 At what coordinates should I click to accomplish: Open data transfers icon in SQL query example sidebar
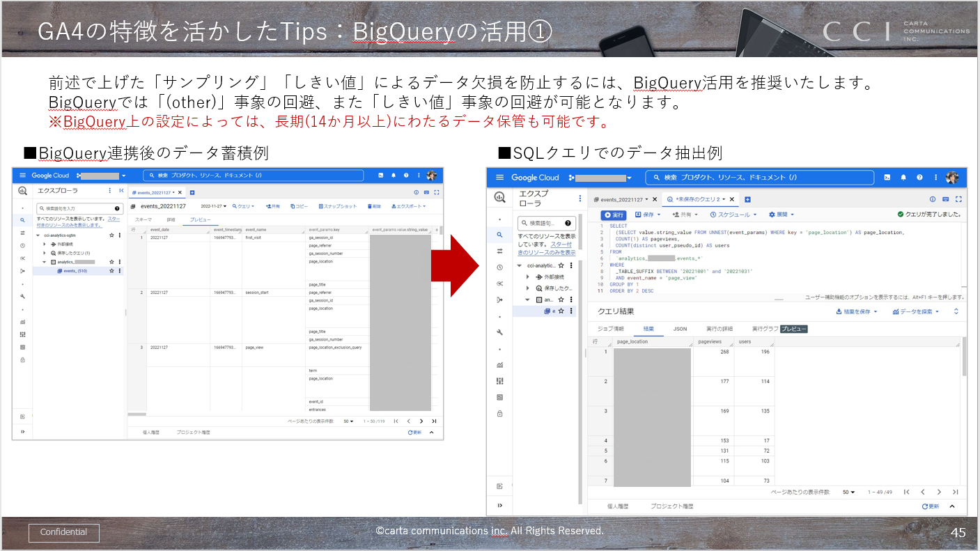(499, 251)
